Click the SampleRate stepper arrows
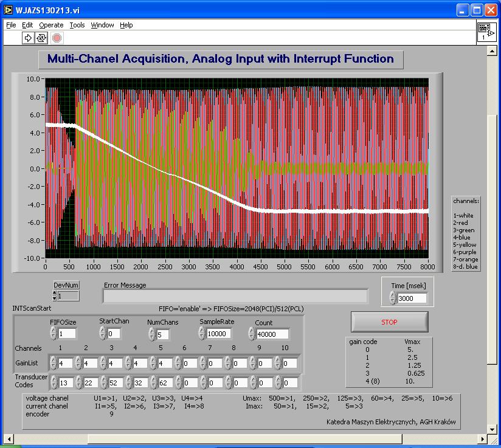Image resolution: width=501 pixels, height=448 pixels. tap(202, 333)
